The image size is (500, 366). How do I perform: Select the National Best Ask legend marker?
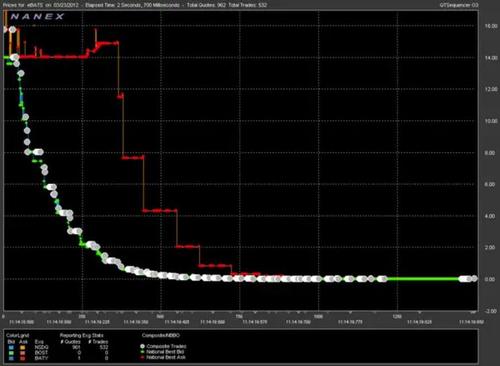(x=142, y=357)
